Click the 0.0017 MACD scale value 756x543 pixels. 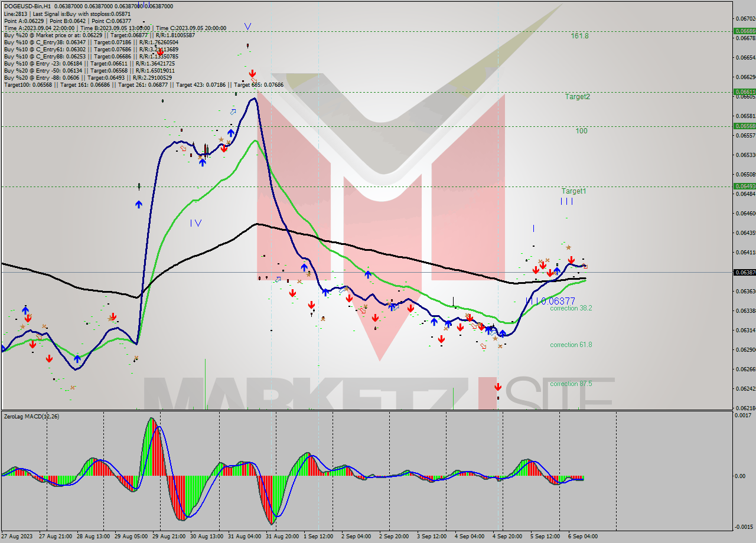point(744,416)
